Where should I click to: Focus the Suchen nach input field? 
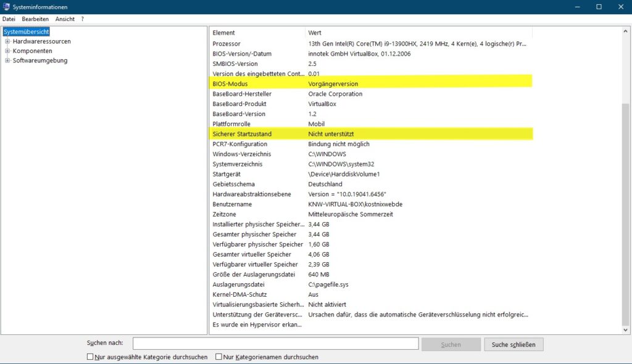pos(276,344)
